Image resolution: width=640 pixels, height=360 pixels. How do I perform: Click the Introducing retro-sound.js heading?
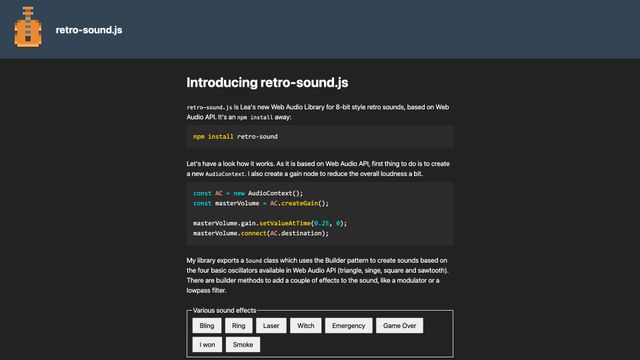point(267,82)
